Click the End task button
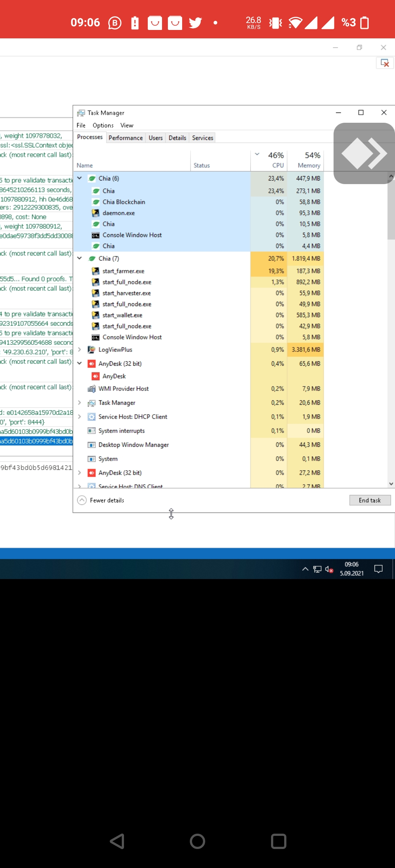The image size is (395, 868). coord(370,500)
